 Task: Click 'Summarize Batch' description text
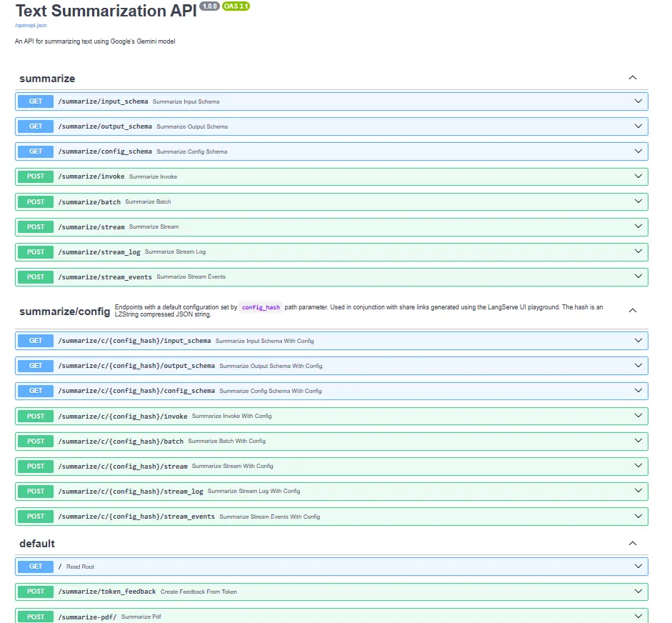148,201
